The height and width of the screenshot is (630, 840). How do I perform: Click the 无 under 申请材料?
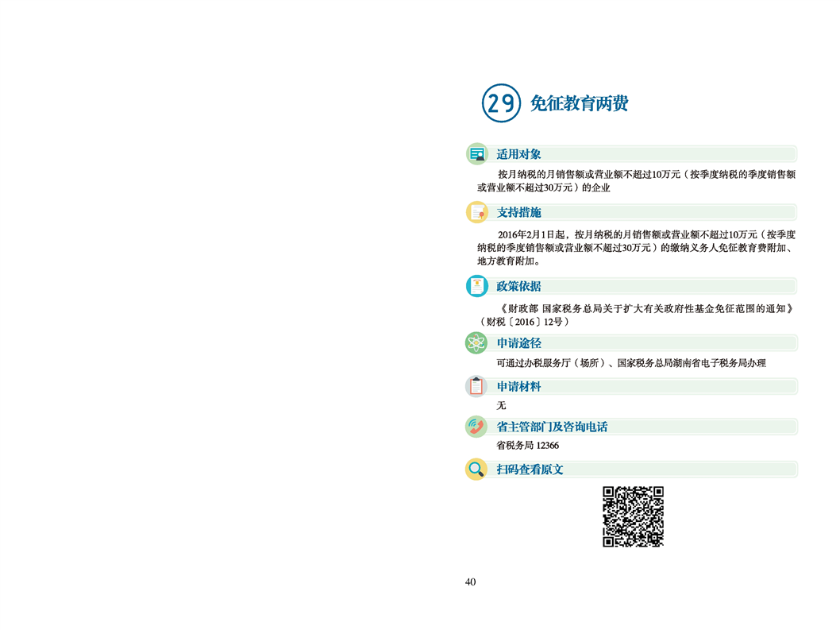[501, 405]
